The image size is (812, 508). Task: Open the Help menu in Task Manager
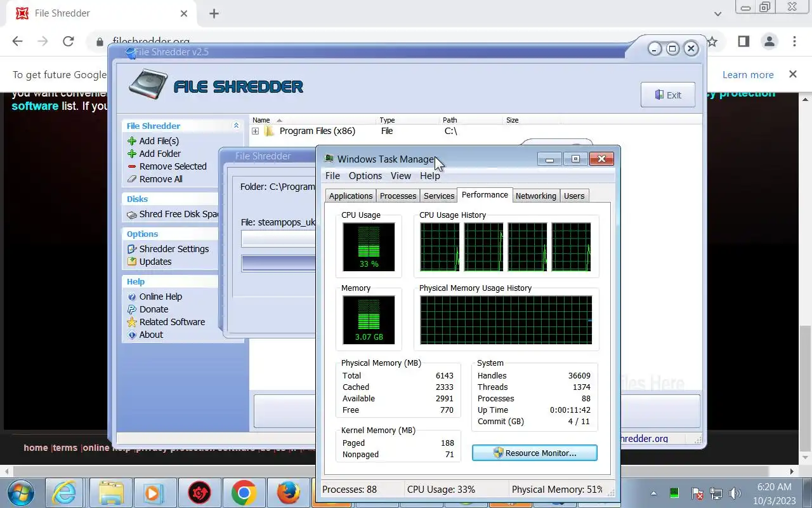point(429,176)
